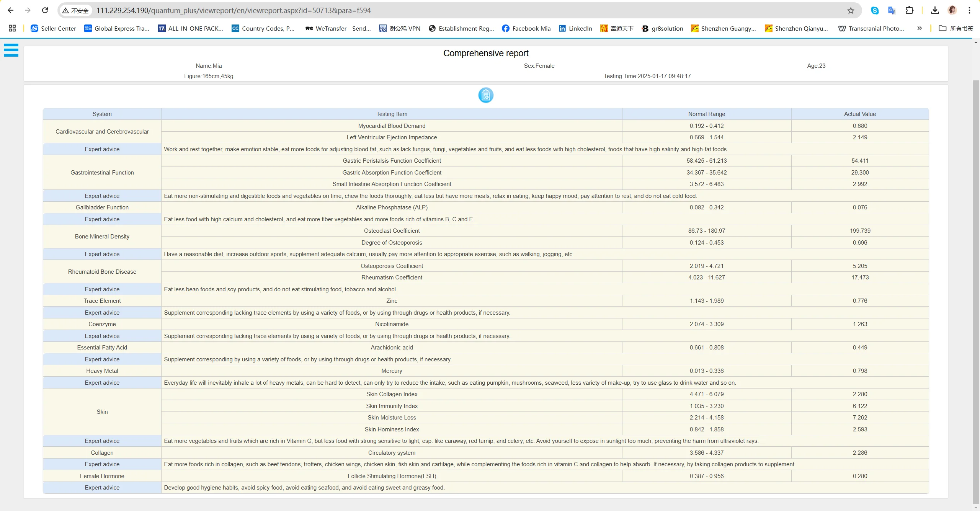
Task: Open the browser downloads icon
Action: [x=935, y=10]
